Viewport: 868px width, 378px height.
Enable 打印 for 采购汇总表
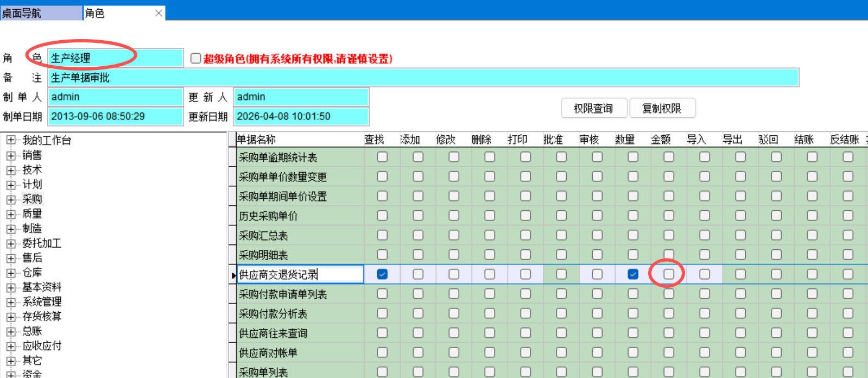tap(525, 235)
